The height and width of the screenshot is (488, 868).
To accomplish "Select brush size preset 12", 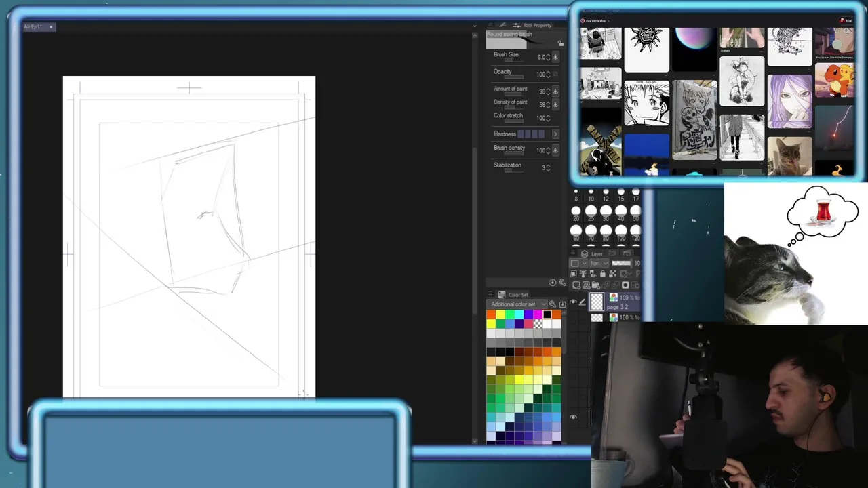I will [x=606, y=195].
